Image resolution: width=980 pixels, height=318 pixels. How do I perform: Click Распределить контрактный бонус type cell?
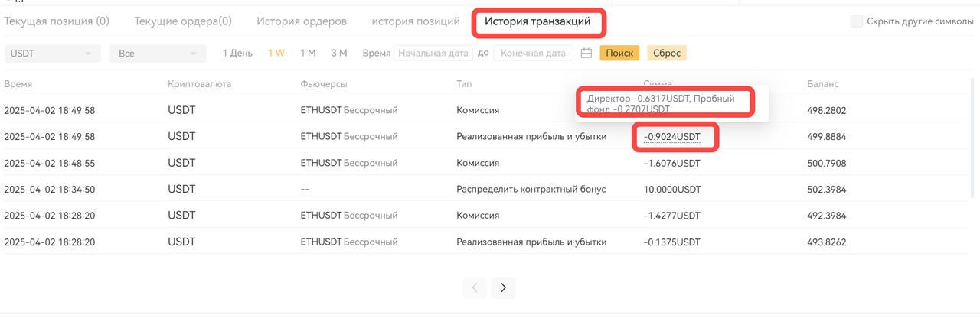tap(531, 189)
